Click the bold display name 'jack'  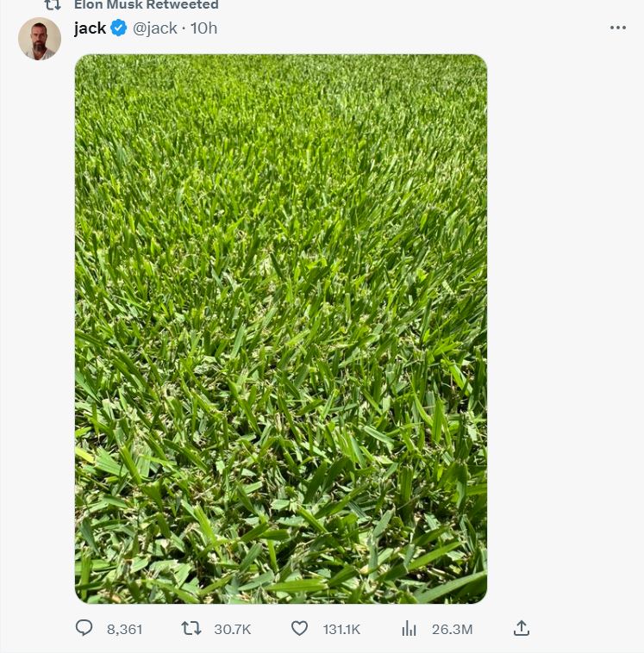pyautogui.click(x=90, y=28)
